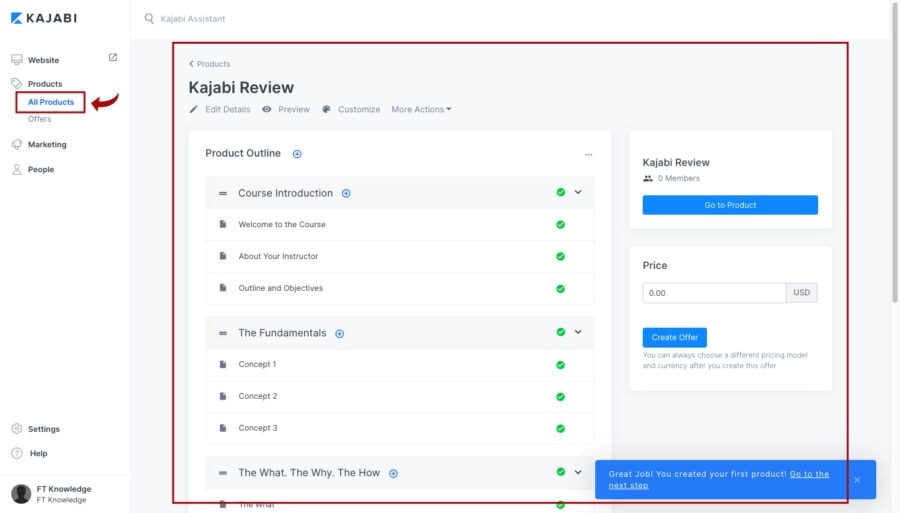The image size is (900, 513).
Task: Add post to Course Introduction plus icon
Action: 346,193
